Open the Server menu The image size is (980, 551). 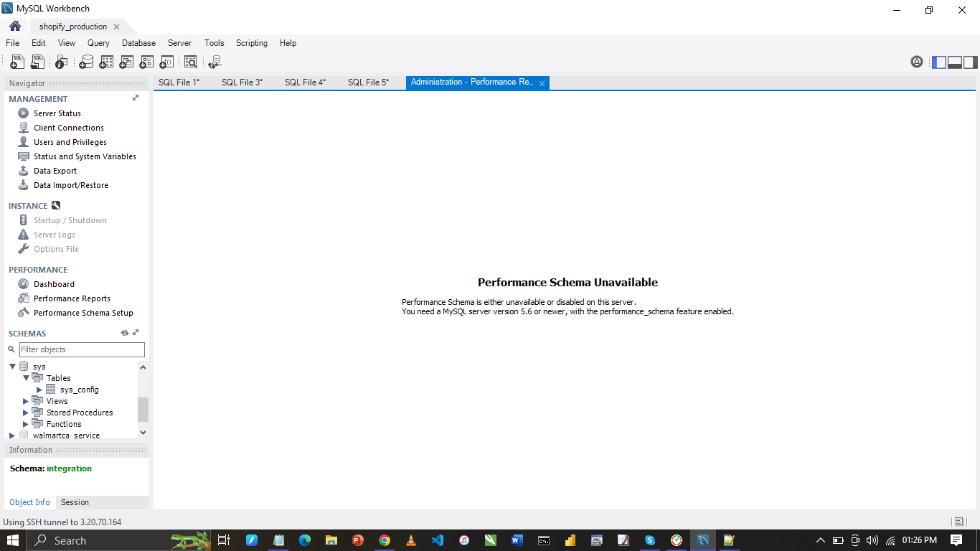(x=179, y=43)
